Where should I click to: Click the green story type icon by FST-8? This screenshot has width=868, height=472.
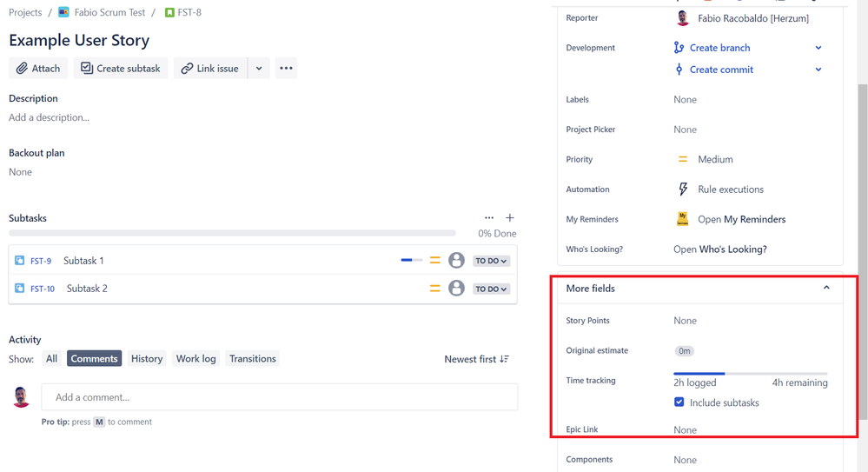click(169, 12)
